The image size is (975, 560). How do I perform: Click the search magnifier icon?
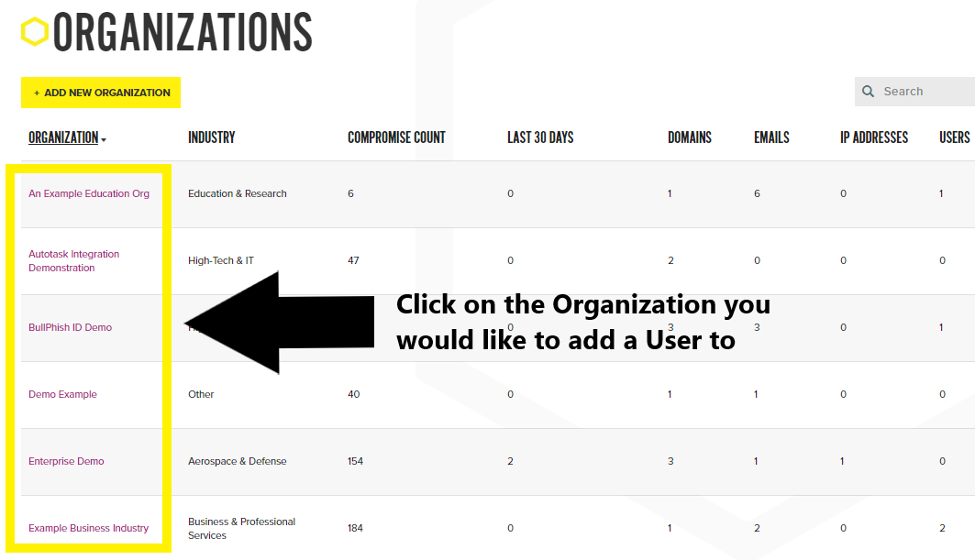[868, 92]
